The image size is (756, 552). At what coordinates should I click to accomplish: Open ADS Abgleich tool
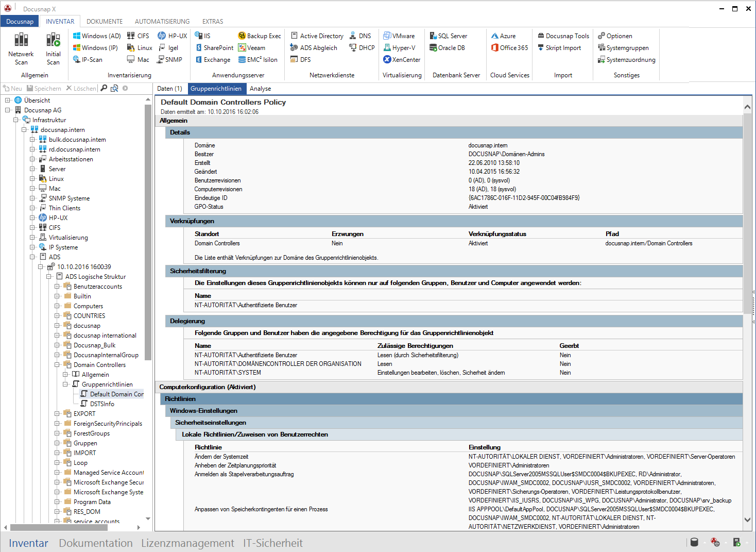[x=314, y=48]
